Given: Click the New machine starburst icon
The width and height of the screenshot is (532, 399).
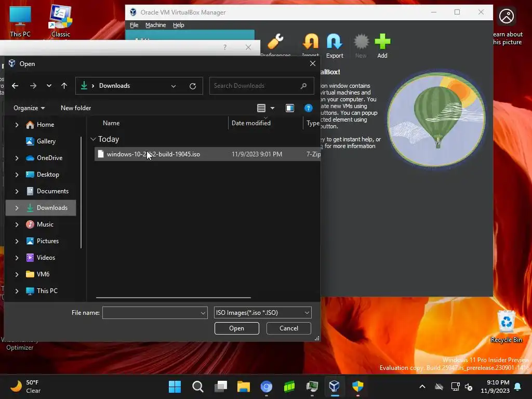Looking at the screenshot, I should (361, 46).
